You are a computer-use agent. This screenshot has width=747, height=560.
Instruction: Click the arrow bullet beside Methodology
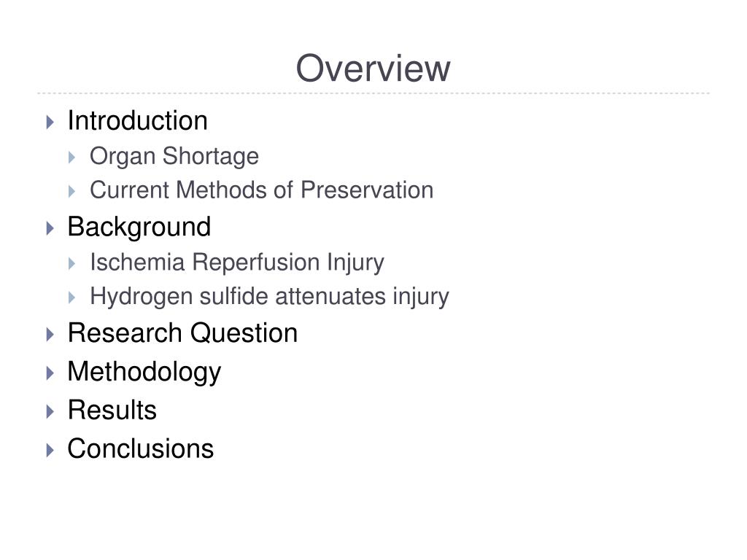[50, 373]
